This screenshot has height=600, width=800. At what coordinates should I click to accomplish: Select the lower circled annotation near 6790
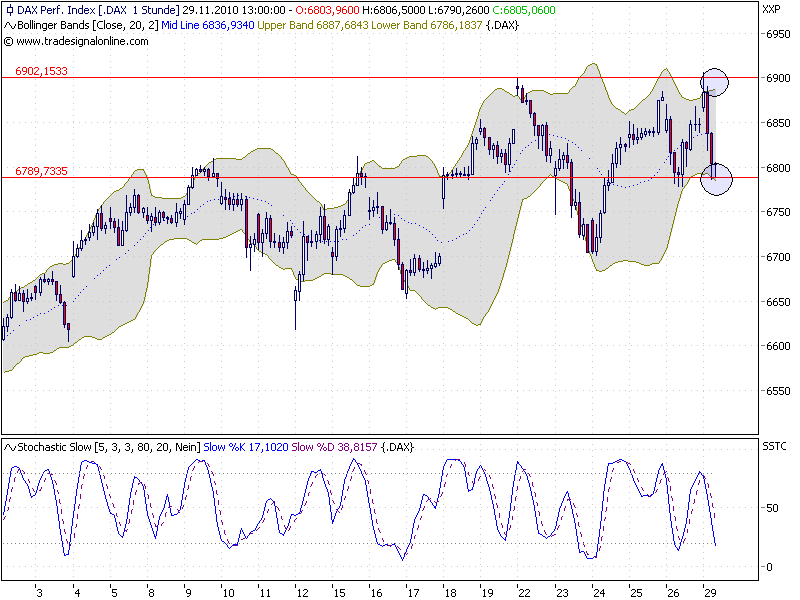click(718, 181)
